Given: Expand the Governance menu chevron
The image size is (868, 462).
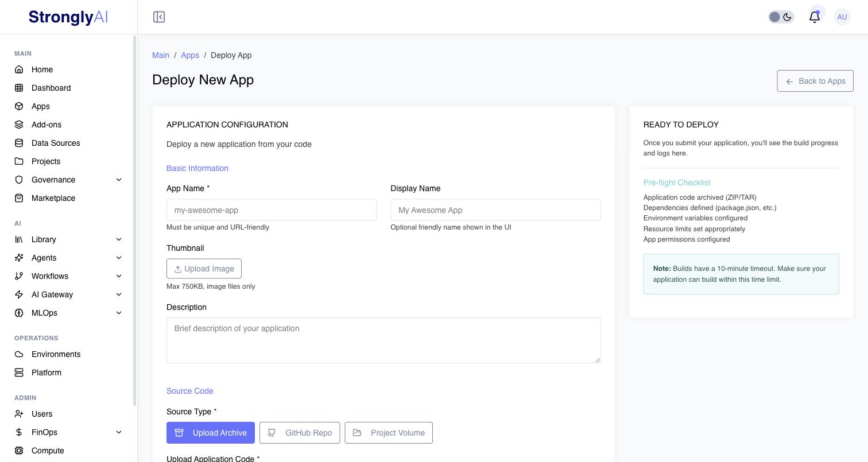Looking at the screenshot, I should pyautogui.click(x=119, y=180).
